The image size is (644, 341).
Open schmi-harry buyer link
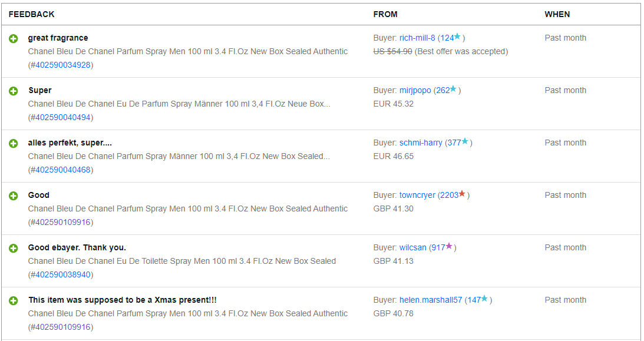pyautogui.click(x=421, y=143)
